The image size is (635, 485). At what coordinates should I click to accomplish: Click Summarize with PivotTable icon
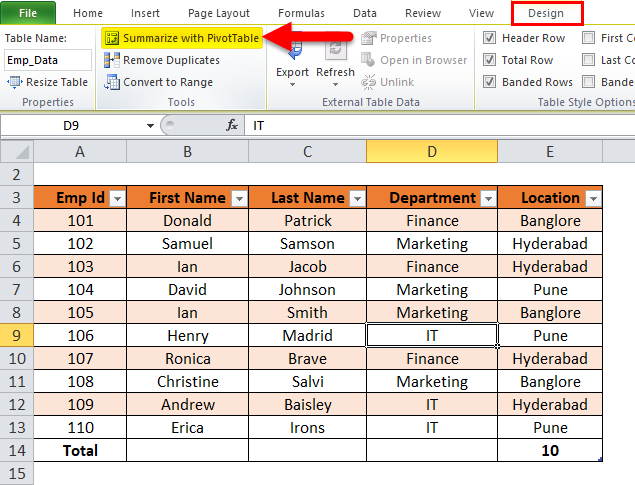112,38
